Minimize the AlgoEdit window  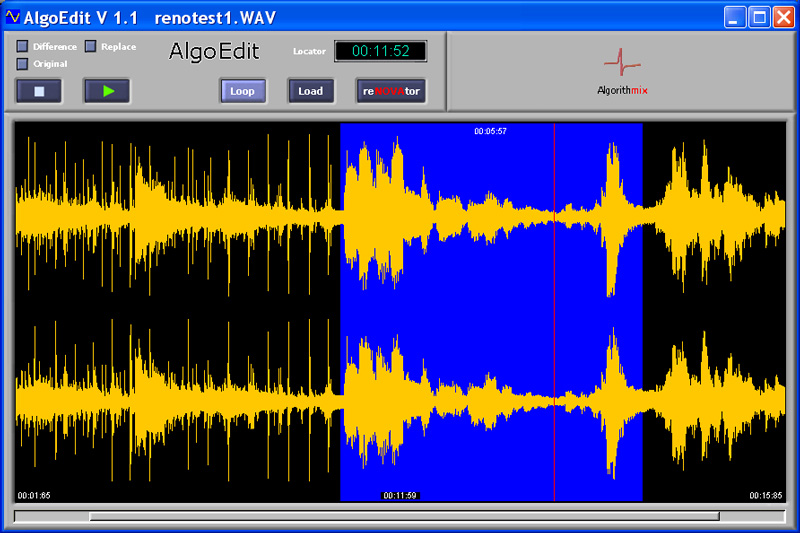click(x=735, y=16)
